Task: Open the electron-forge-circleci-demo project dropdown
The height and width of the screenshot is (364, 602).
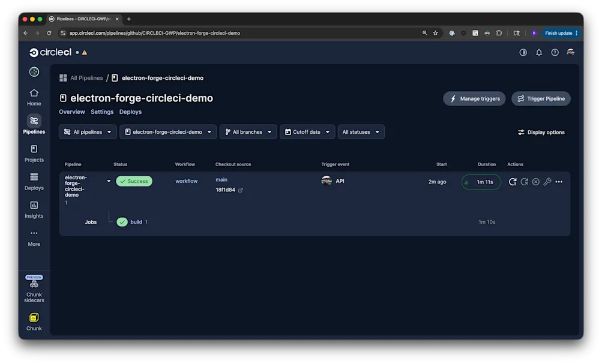Action: coord(168,132)
